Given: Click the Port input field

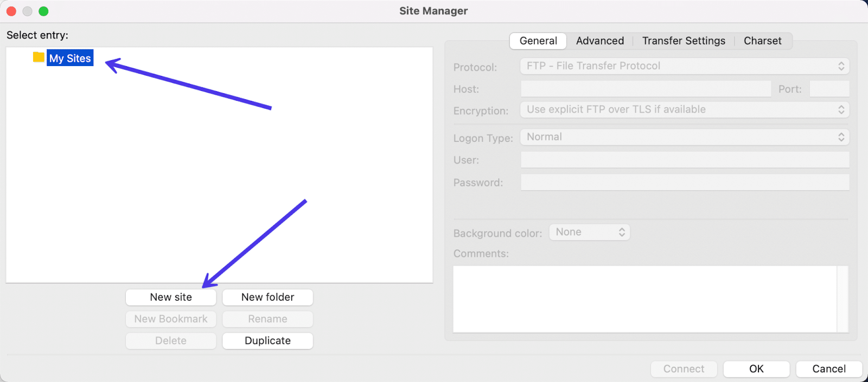Looking at the screenshot, I should 829,88.
